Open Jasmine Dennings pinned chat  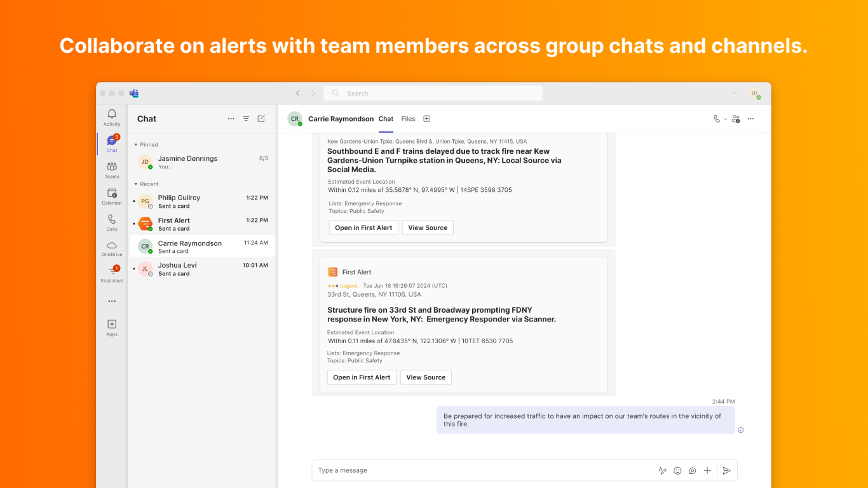pos(203,162)
